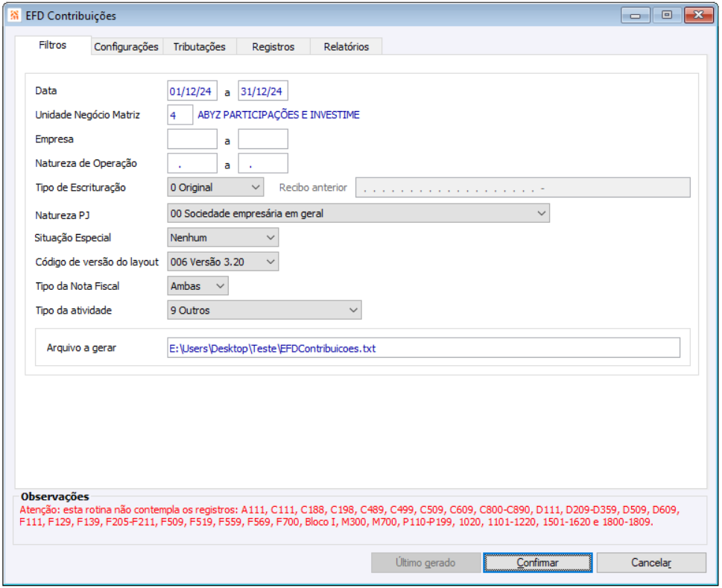Open the Tipo de Escrituração dropdown
Screen dimensions: 722x588
pos(215,187)
